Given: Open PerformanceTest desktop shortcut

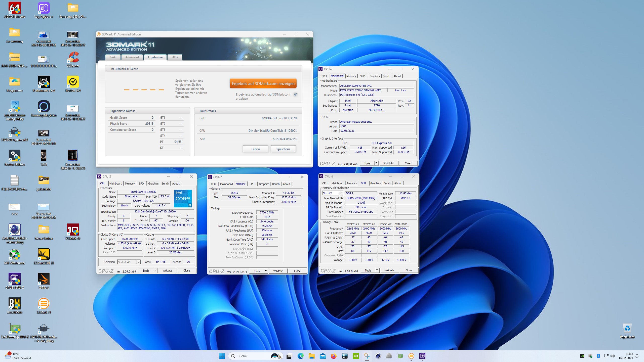Looking at the screenshot, I should click(44, 84).
